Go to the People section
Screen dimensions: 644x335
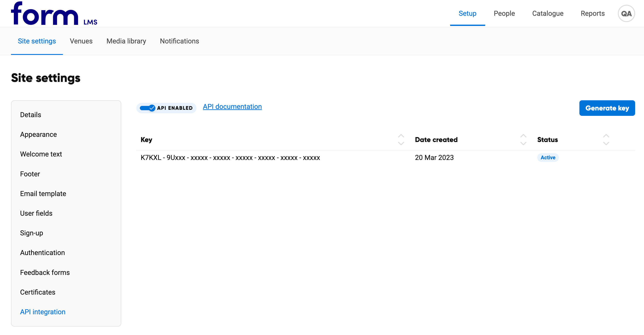tap(504, 13)
